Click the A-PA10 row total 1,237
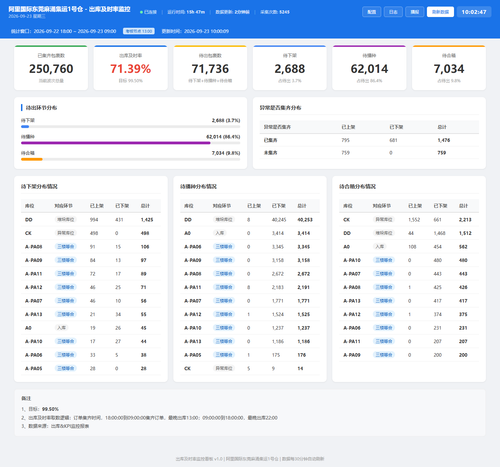The image size is (500, 467). [x=304, y=328]
